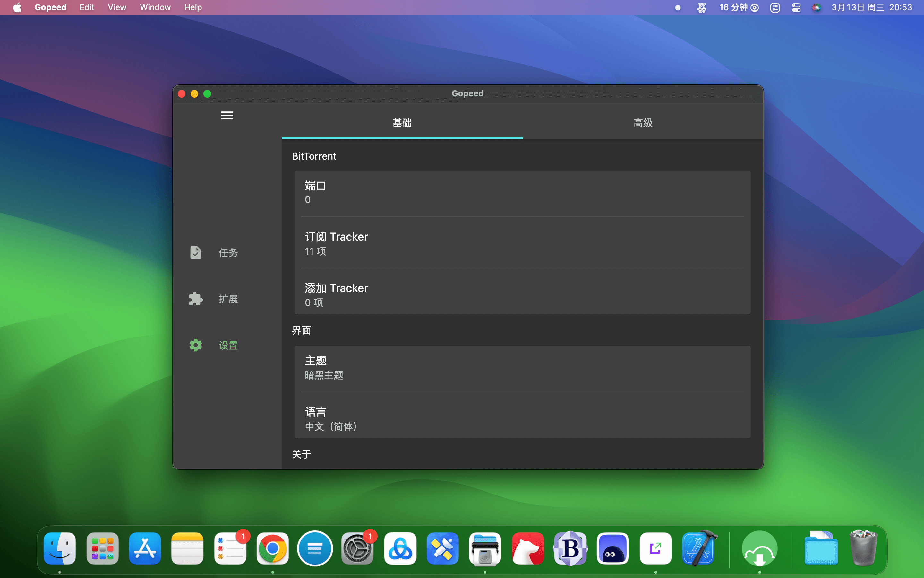Open Gopeed green download icon in Dock
Screen dimensions: 924x578
759,548
